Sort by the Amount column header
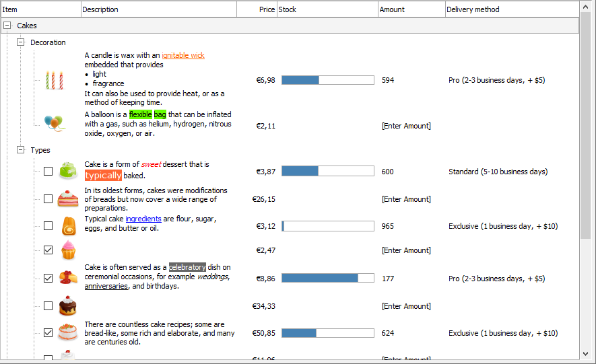The width and height of the screenshot is (596, 364). [x=411, y=9]
